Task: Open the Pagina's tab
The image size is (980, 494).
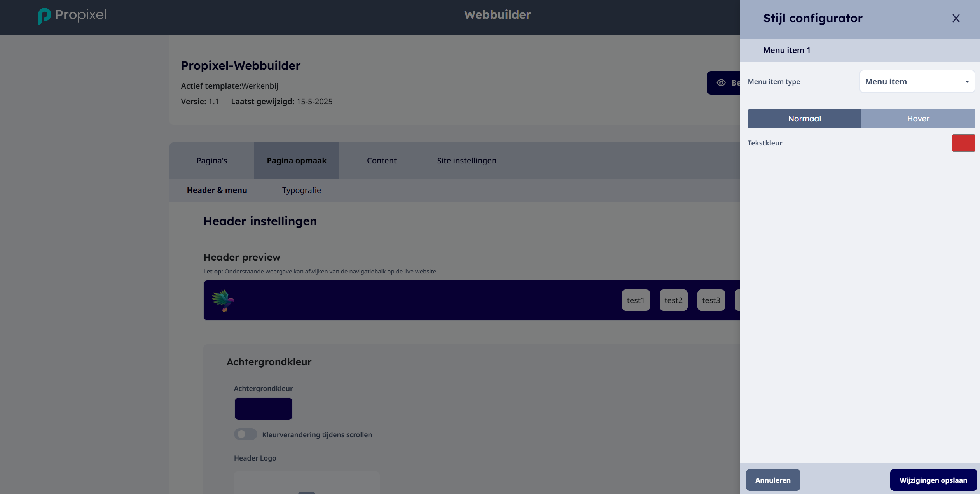Action: point(212,161)
